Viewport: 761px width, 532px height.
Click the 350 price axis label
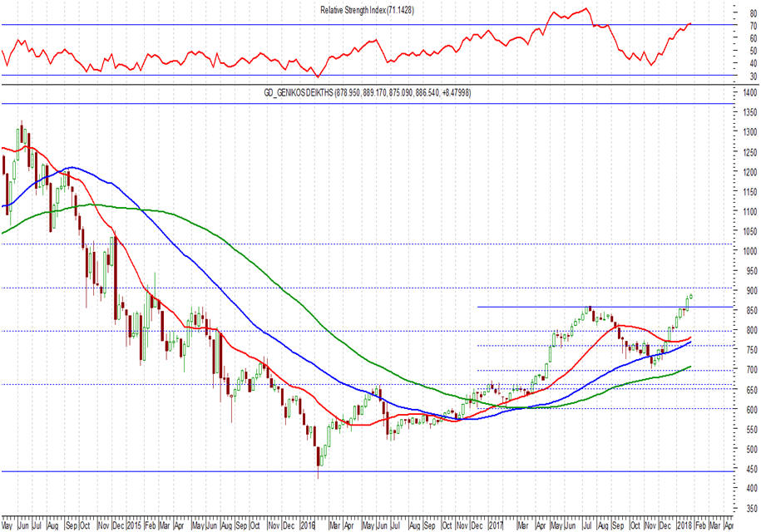752,509
